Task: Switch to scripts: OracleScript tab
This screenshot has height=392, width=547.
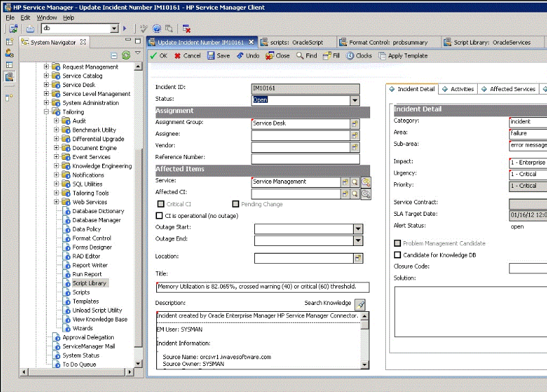Action: click(297, 42)
